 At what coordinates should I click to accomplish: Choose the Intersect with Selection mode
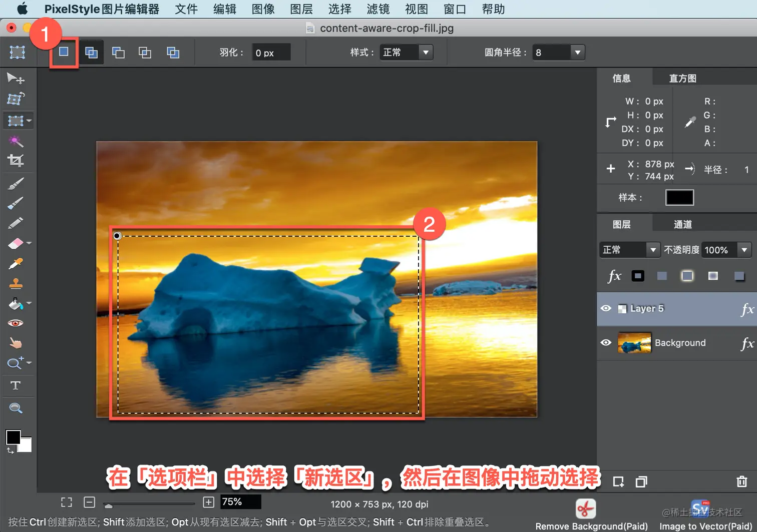click(145, 52)
